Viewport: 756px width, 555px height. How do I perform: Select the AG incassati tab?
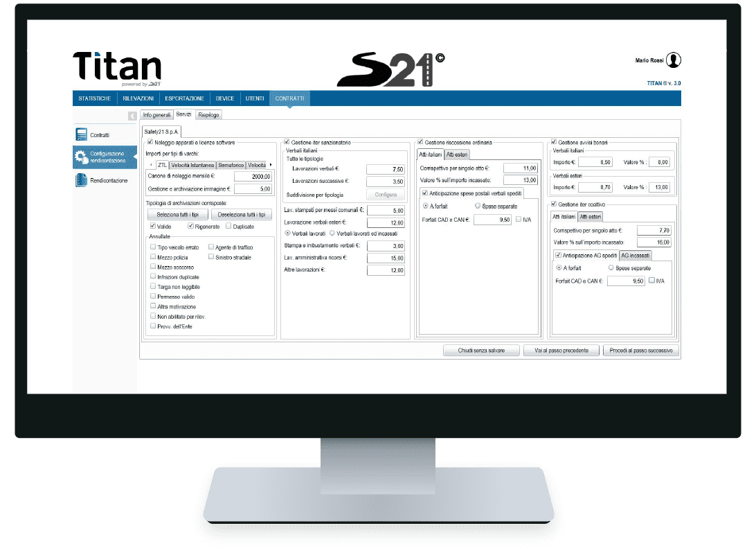tap(636, 255)
